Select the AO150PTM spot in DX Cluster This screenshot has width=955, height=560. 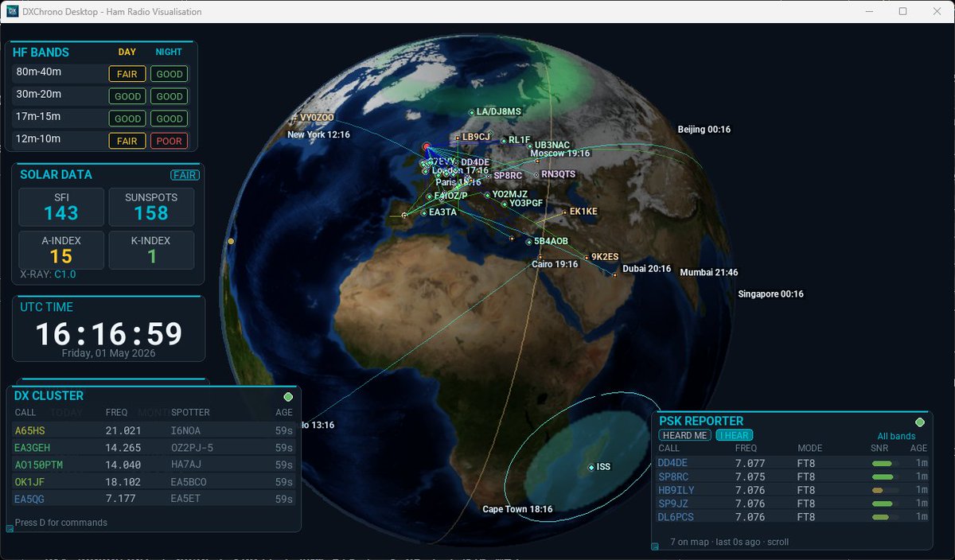click(154, 465)
